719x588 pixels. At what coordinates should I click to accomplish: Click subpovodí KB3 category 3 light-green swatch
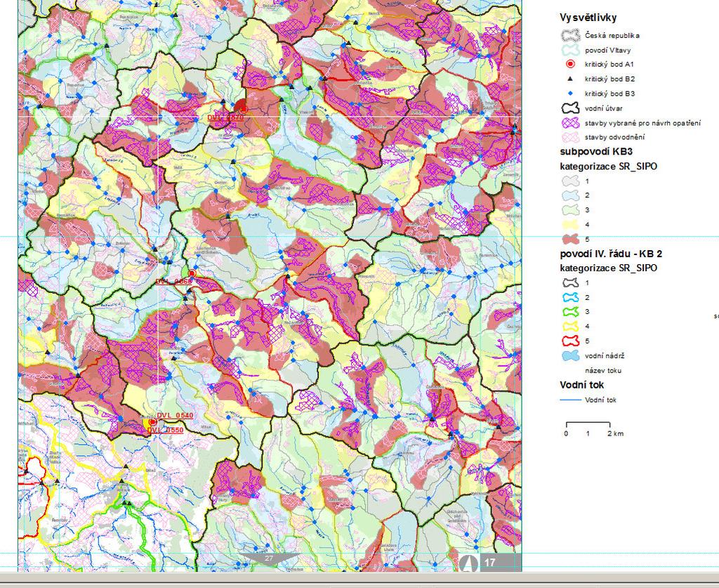pyautogui.click(x=570, y=210)
